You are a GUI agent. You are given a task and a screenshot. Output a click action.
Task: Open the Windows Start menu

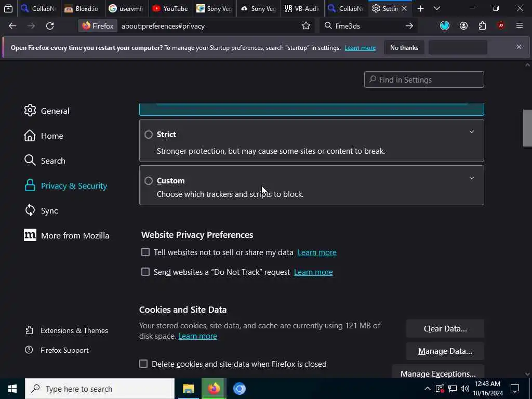click(12, 389)
